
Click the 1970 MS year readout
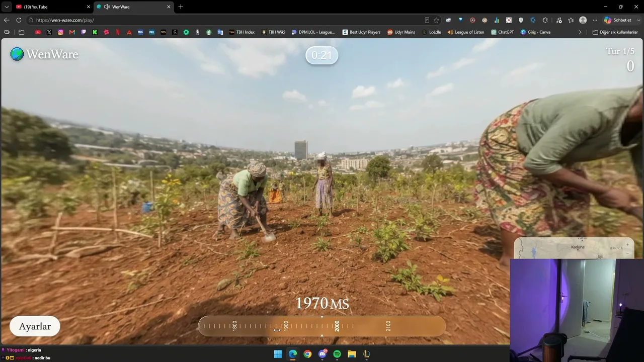pyautogui.click(x=322, y=303)
